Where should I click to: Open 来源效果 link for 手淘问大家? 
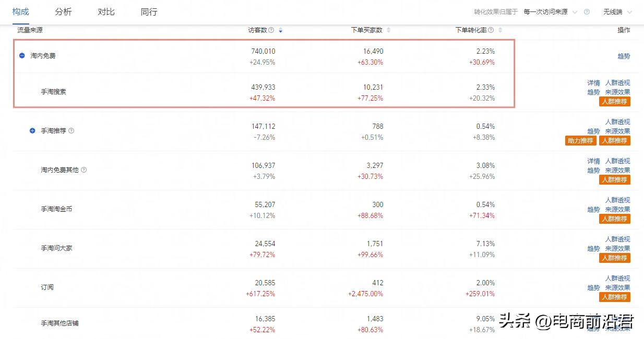[x=617, y=249]
